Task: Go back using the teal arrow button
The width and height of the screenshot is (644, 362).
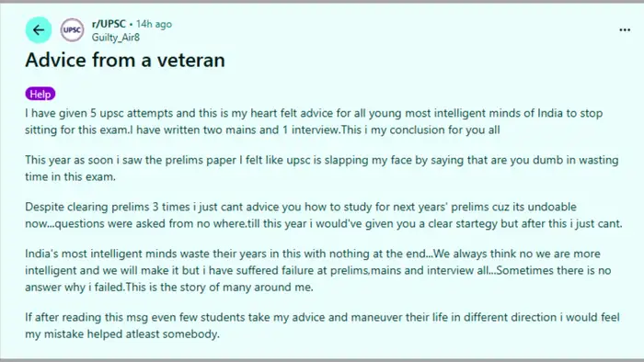Action: point(39,30)
